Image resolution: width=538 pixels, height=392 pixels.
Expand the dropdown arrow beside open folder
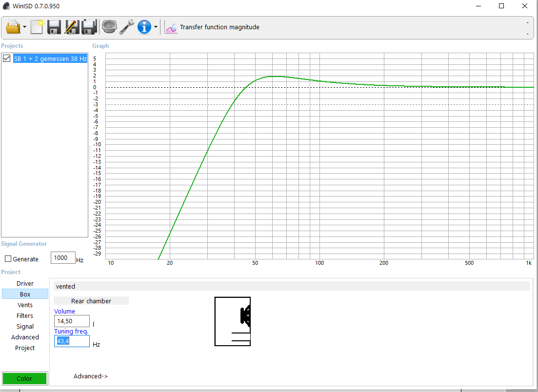point(24,27)
